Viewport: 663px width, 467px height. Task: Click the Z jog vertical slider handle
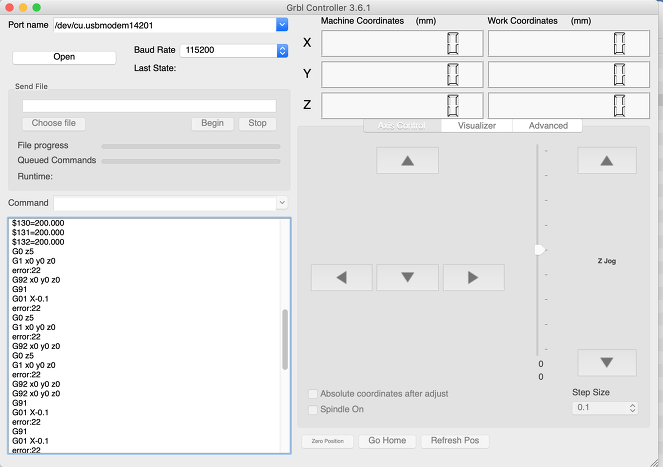540,250
